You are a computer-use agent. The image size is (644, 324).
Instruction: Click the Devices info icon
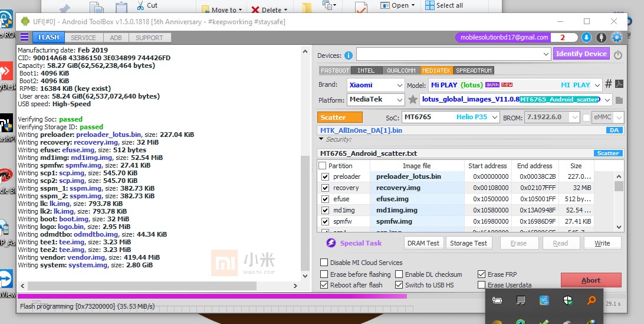pyautogui.click(x=349, y=55)
